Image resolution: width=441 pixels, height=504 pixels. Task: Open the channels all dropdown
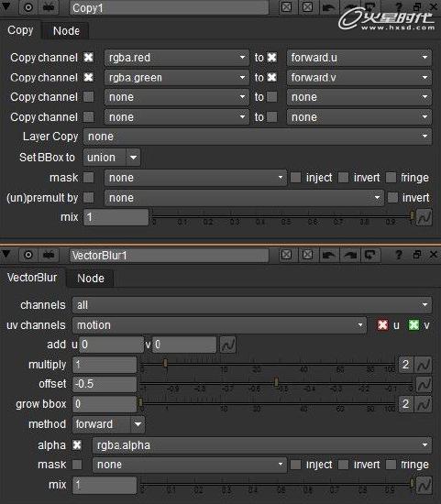252,305
